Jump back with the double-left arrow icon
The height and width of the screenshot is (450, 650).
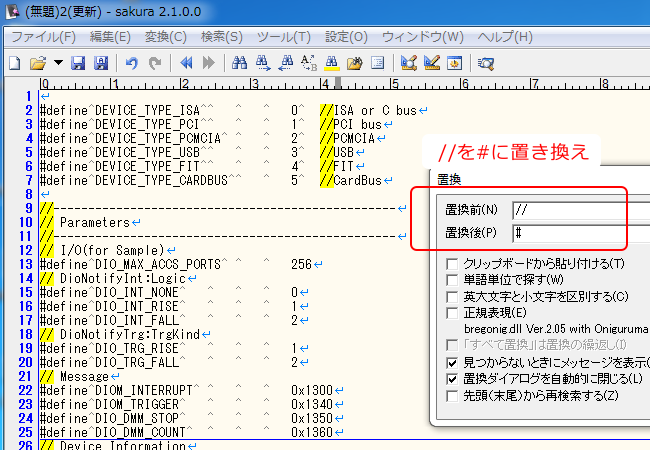click(x=186, y=63)
